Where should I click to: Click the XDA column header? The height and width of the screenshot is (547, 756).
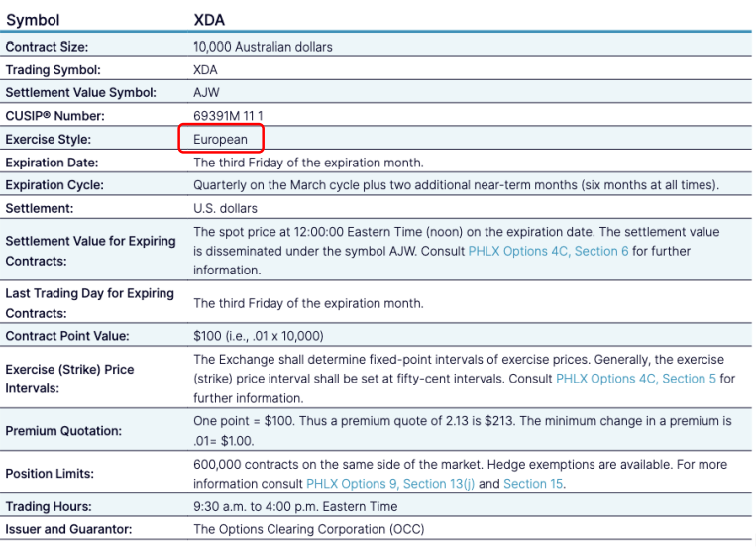click(x=210, y=20)
